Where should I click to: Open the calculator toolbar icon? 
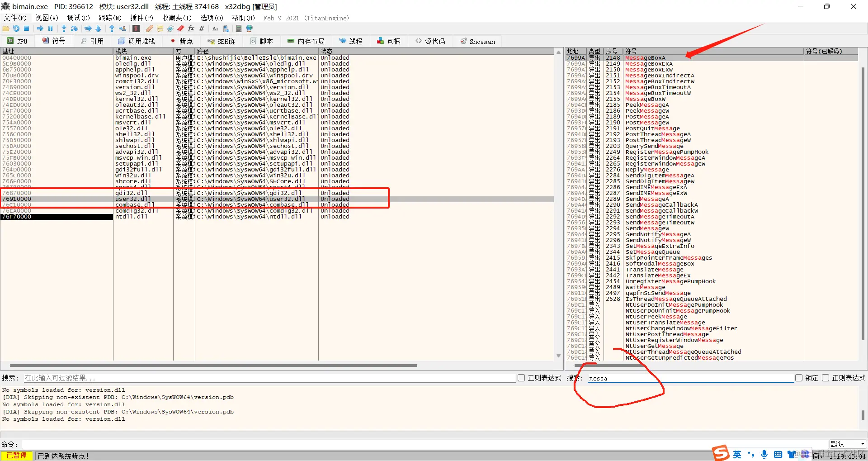239,29
